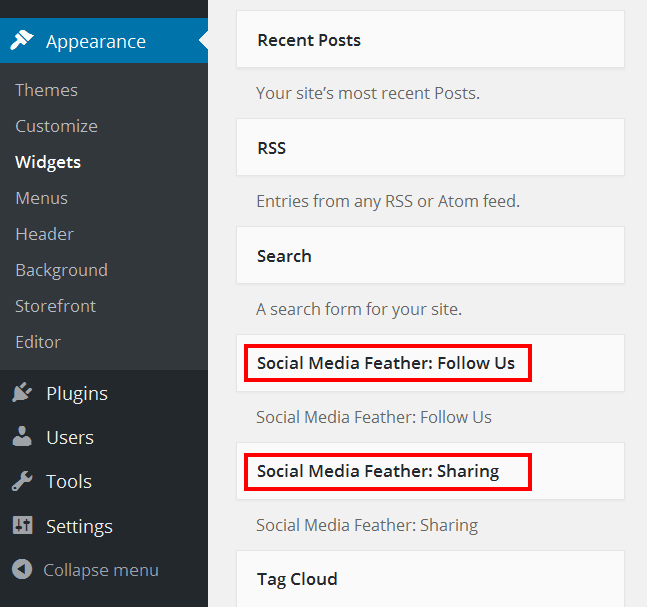Open the Header submenu item
The width and height of the screenshot is (647, 607).
pyautogui.click(x=44, y=234)
